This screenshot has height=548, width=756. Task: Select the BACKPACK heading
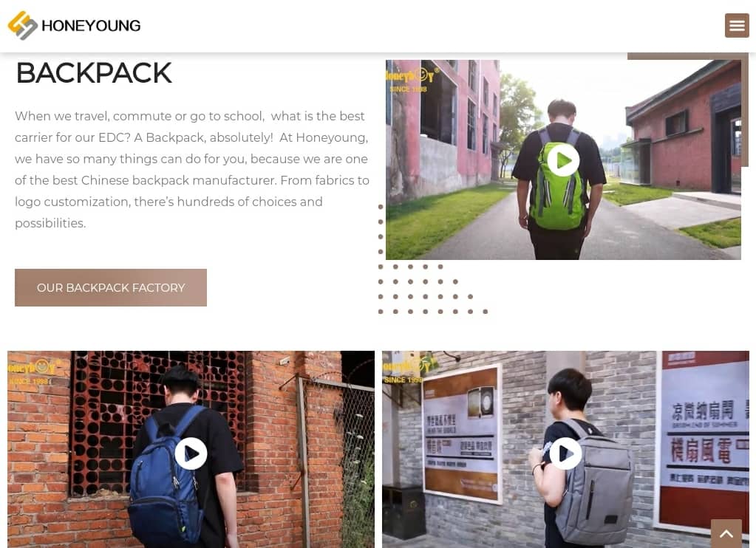[x=94, y=73]
